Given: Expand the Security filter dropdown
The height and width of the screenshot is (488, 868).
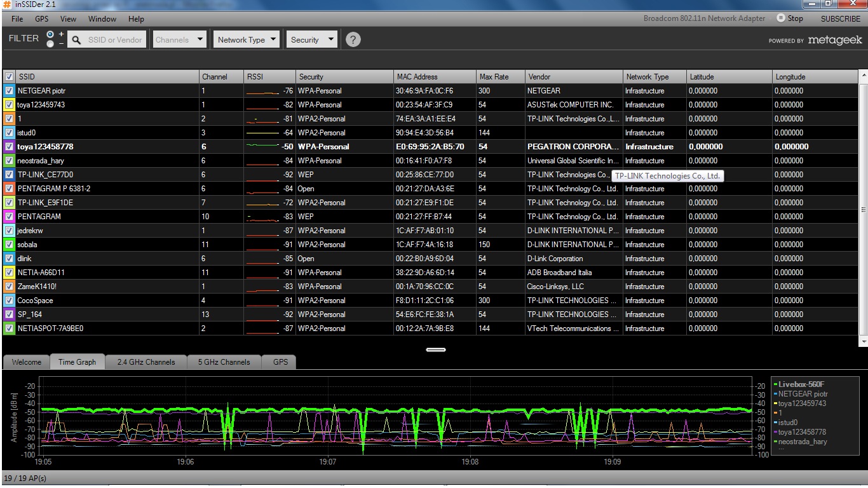Looking at the screenshot, I should (311, 39).
